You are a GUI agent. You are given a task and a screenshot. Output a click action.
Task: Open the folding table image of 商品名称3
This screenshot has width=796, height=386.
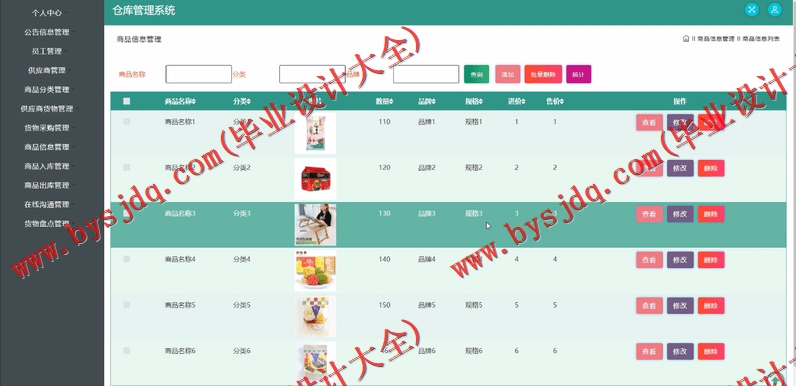click(x=315, y=224)
